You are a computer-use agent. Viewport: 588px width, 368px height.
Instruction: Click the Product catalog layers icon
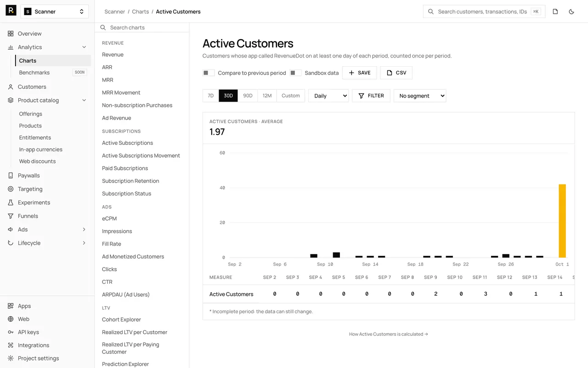pos(11,100)
